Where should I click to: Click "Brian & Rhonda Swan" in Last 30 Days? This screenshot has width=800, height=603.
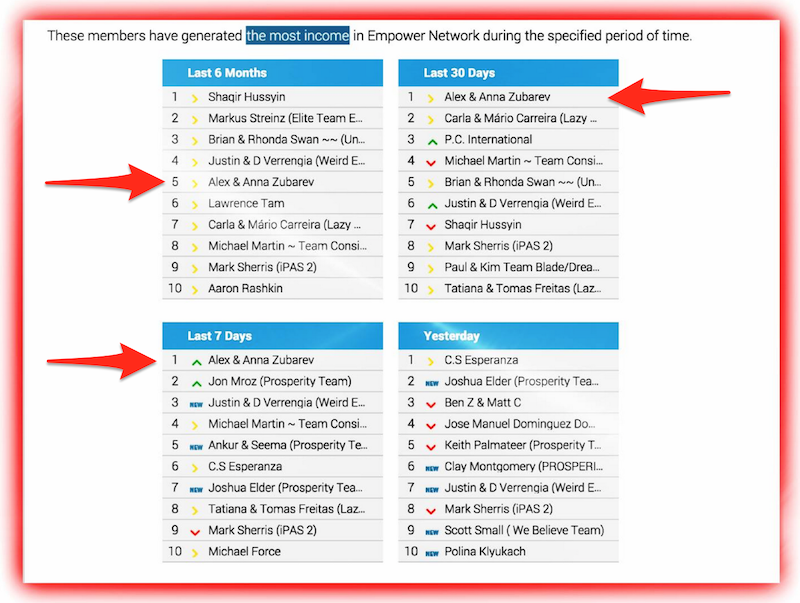499,182
